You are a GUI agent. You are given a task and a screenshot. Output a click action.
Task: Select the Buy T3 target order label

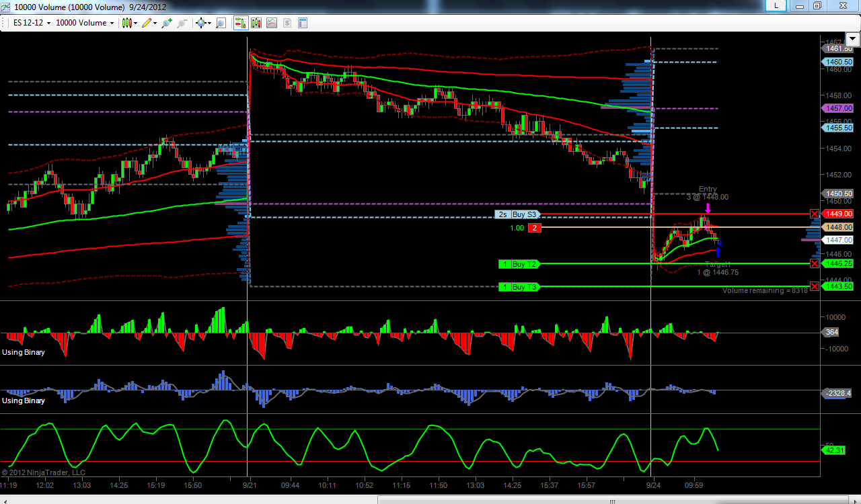click(x=519, y=287)
